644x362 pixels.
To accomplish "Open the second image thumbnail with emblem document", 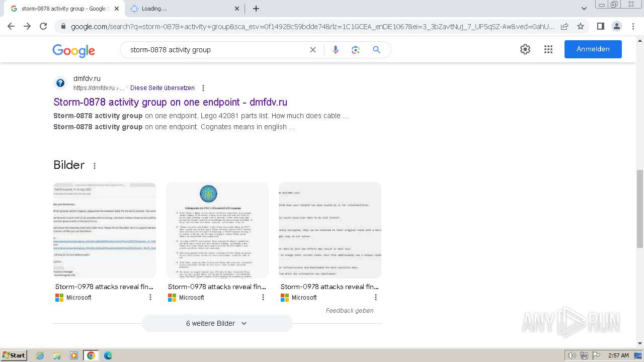I will click(217, 230).
